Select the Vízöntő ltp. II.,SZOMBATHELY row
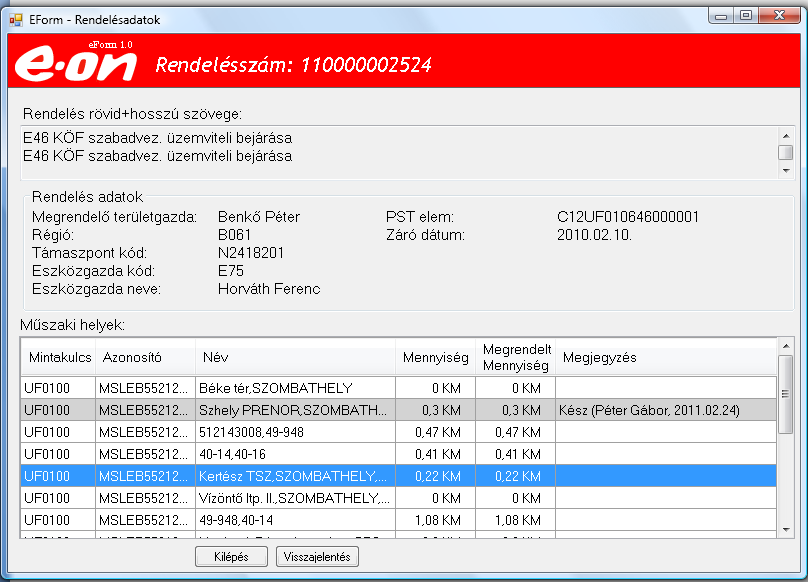Screen dimensions: 808x582 399,498
